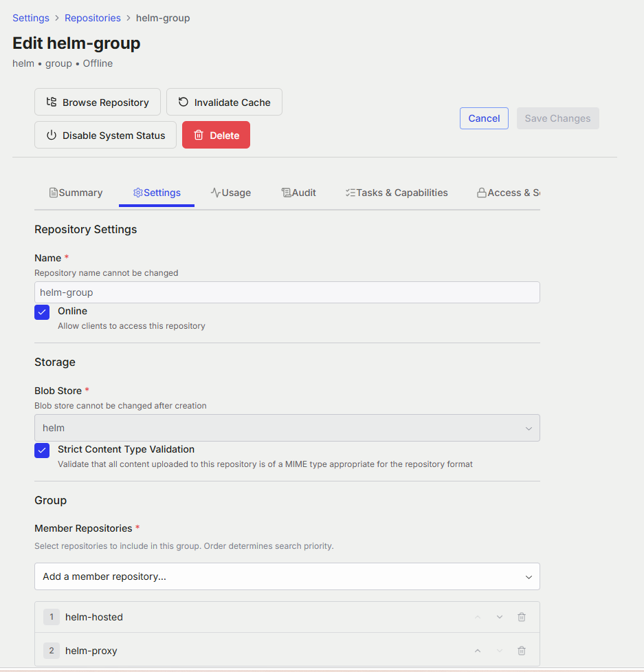Click the Member Repositories label

(x=83, y=528)
